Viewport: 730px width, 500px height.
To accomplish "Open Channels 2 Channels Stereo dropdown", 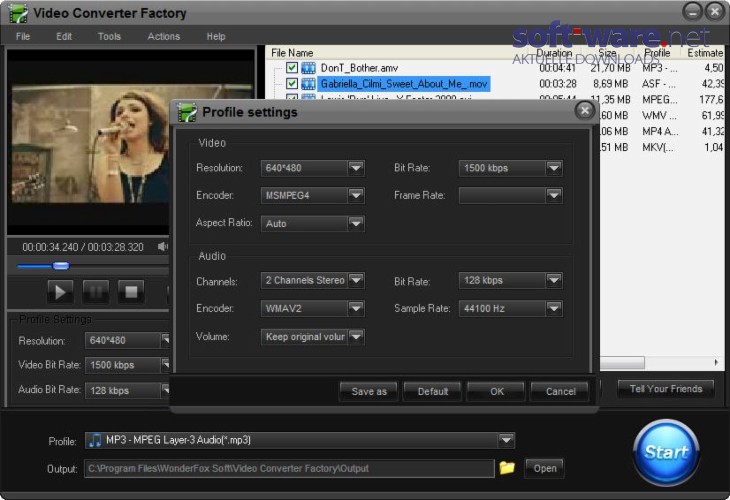I will (x=356, y=280).
